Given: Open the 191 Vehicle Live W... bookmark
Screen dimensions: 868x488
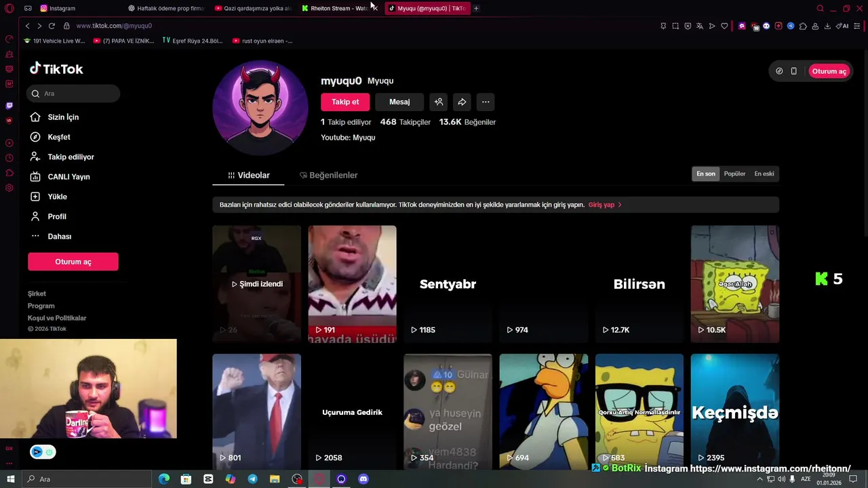Looking at the screenshot, I should click(54, 41).
